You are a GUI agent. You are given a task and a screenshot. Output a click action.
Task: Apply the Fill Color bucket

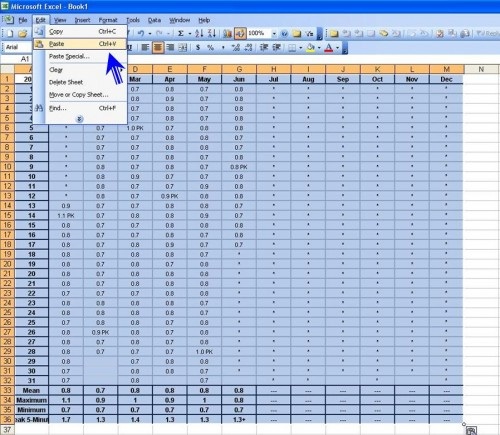[x=310, y=48]
